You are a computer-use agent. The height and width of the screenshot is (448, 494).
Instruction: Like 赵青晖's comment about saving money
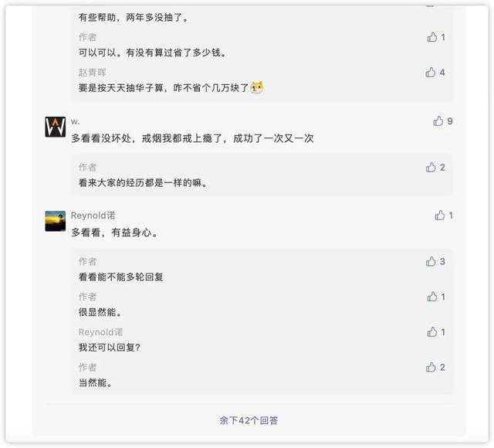pyautogui.click(x=431, y=73)
